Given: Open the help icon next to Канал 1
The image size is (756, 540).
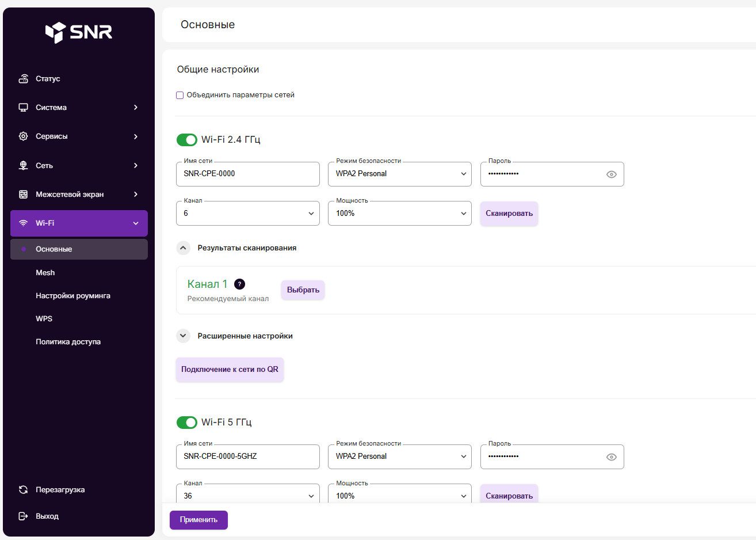Looking at the screenshot, I should [x=240, y=284].
